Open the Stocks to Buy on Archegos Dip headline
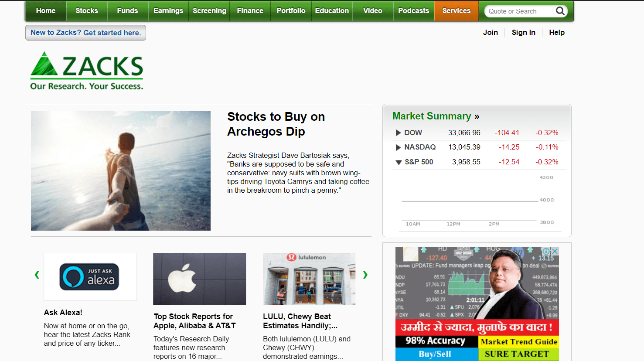 [x=276, y=124]
